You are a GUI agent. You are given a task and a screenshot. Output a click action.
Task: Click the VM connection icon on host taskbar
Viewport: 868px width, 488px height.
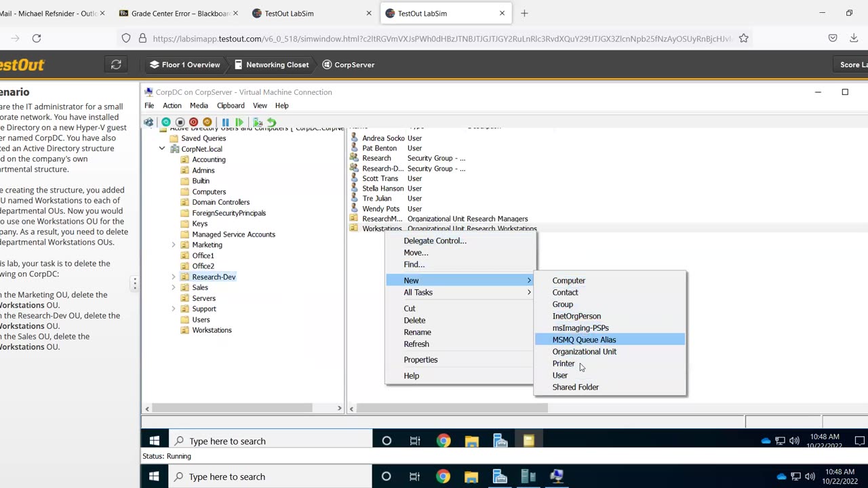coord(557,476)
